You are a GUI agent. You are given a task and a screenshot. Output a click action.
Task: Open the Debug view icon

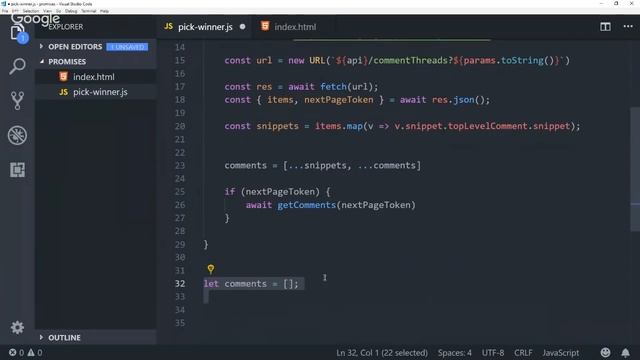17,135
